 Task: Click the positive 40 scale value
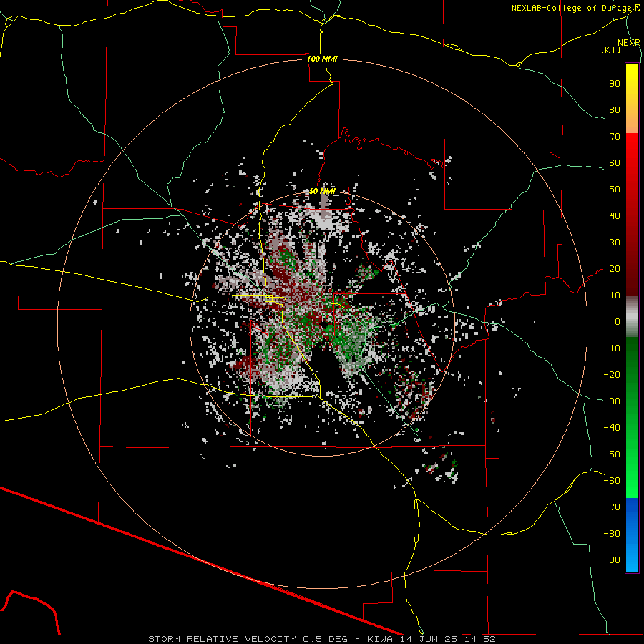click(x=615, y=216)
